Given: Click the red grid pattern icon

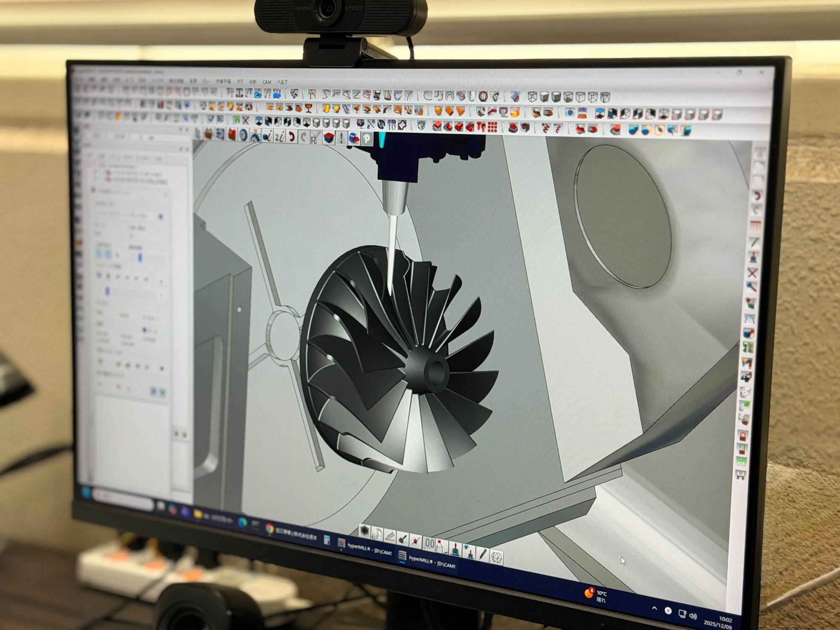Looking at the screenshot, I should 493,126.
